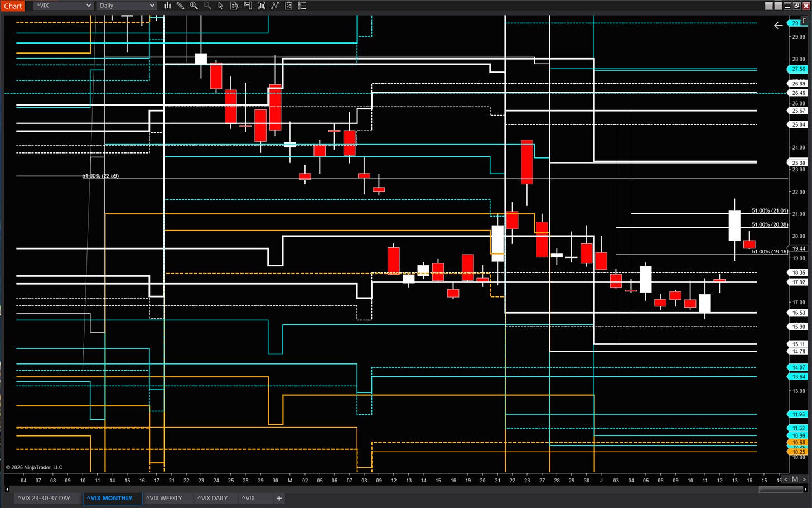The width and height of the screenshot is (812, 508).
Task: Click the cyan 11.95 price marker
Action: tap(798, 414)
